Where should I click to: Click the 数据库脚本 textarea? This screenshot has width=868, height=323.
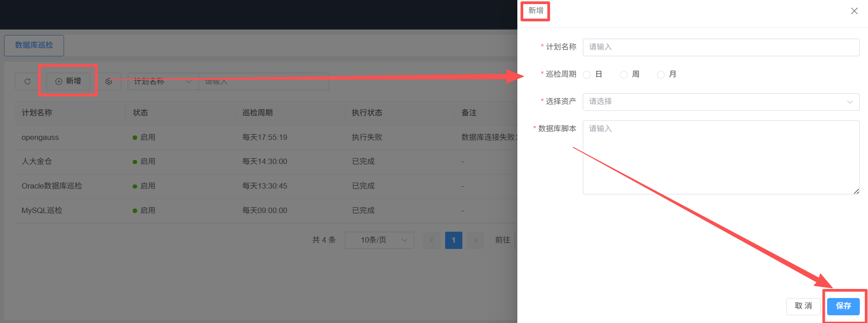[721, 157]
